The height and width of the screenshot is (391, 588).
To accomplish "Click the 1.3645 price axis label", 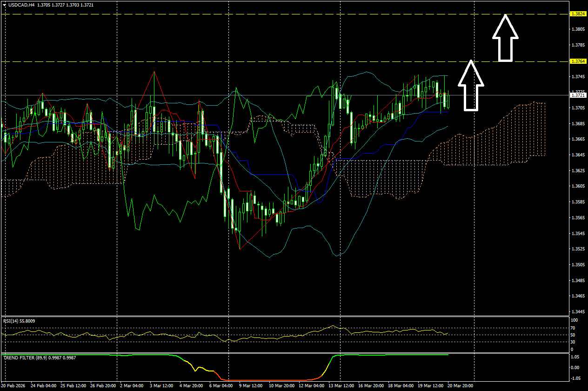I will pyautogui.click(x=578, y=155).
